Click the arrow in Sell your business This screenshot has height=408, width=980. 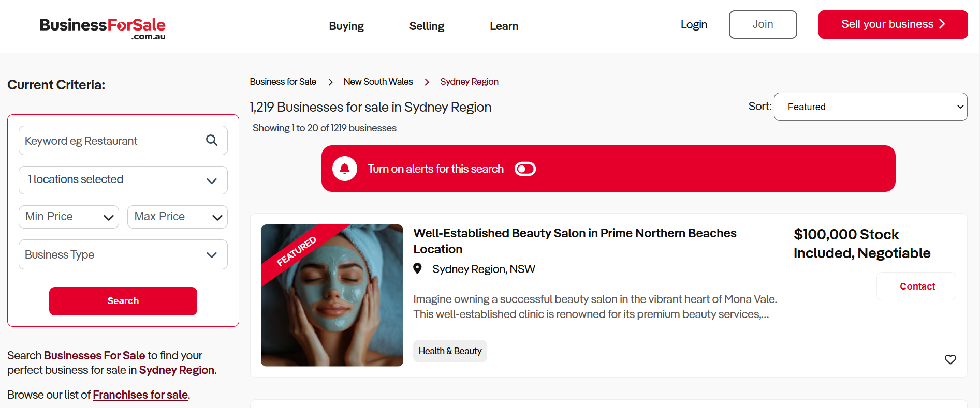click(x=942, y=24)
